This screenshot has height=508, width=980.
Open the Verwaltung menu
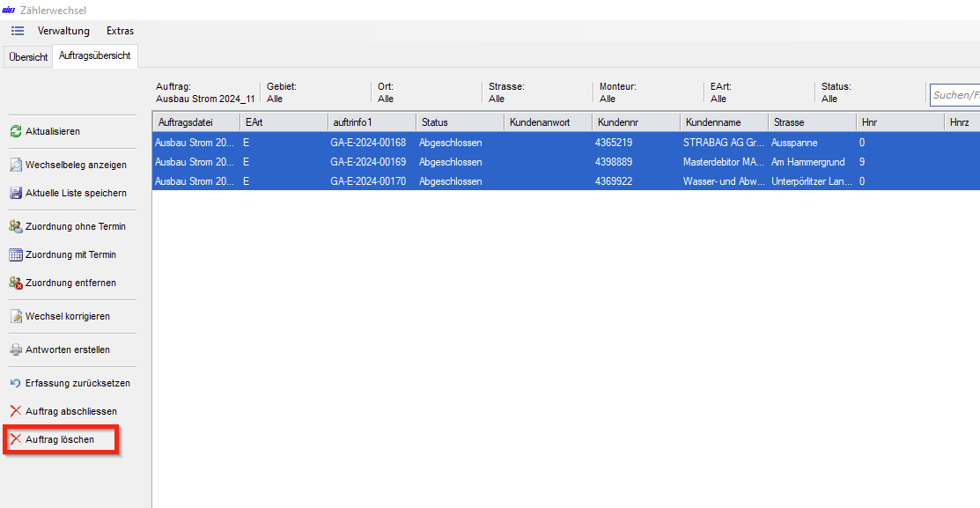click(x=63, y=31)
